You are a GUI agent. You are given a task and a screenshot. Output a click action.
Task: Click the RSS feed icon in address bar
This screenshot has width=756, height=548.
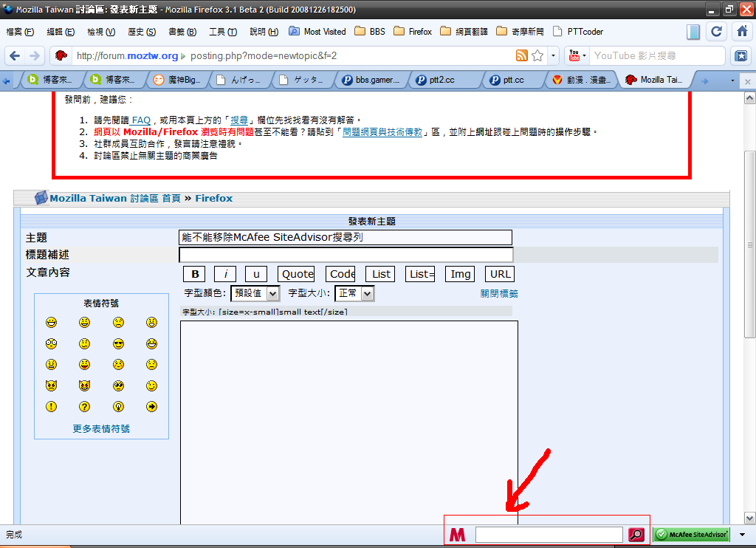click(x=522, y=56)
